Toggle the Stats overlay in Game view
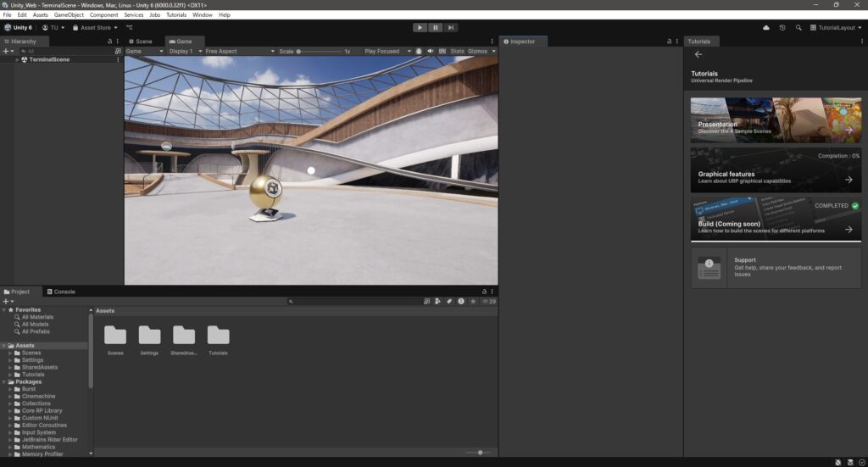 click(457, 51)
